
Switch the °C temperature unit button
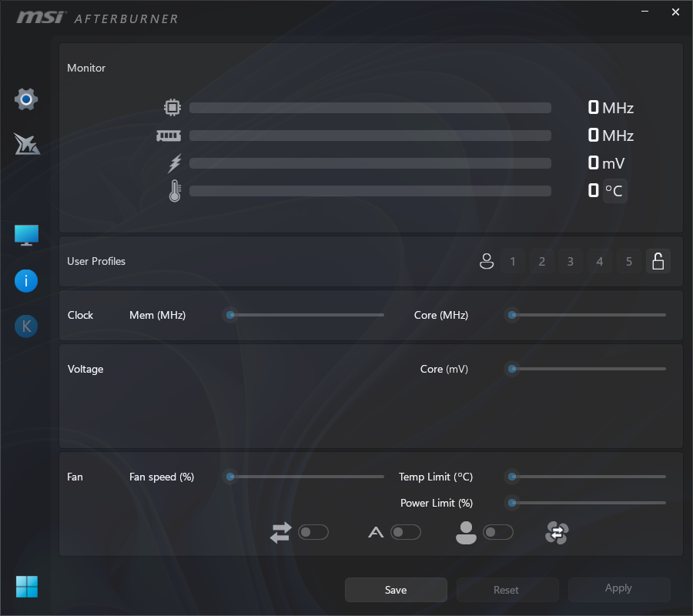(614, 191)
